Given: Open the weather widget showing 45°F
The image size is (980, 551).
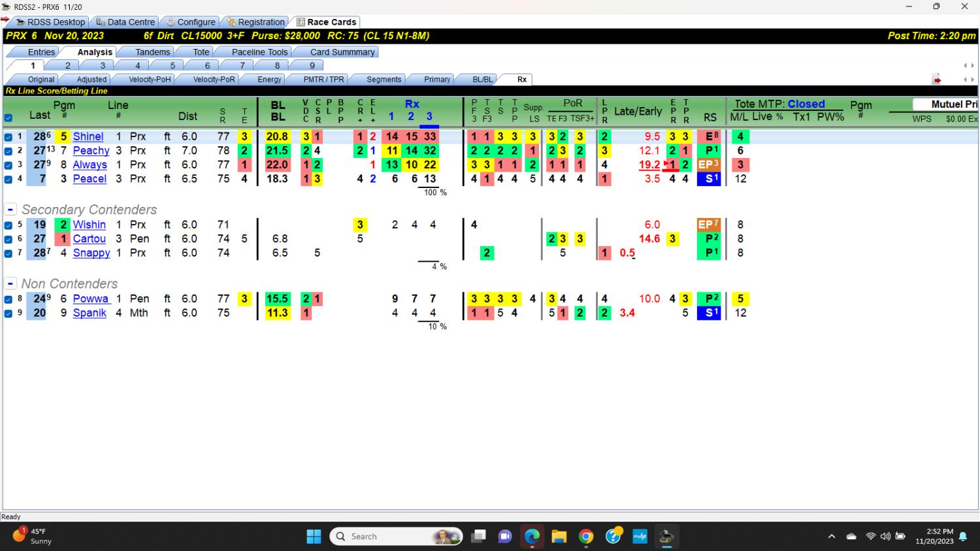Looking at the screenshot, I should click(x=32, y=536).
